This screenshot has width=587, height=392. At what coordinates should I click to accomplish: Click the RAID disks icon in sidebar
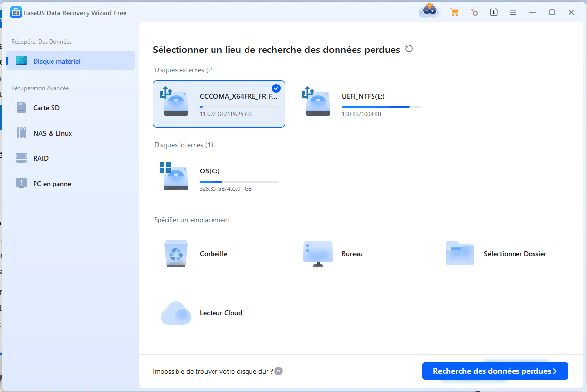[21, 158]
